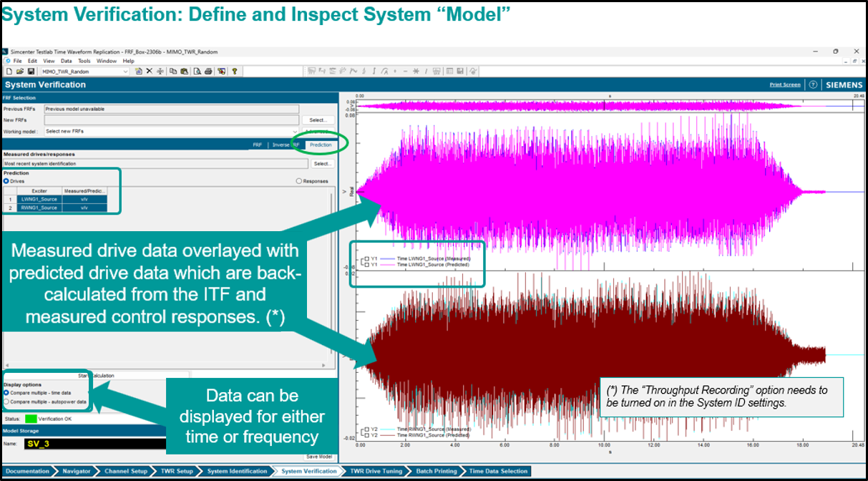868x481 pixels.
Task: Click the help question mark in header
Action: 813,84
